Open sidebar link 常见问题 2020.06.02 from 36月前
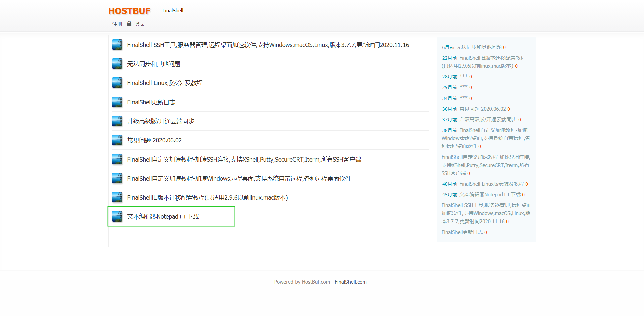The image size is (644, 316). (482, 109)
